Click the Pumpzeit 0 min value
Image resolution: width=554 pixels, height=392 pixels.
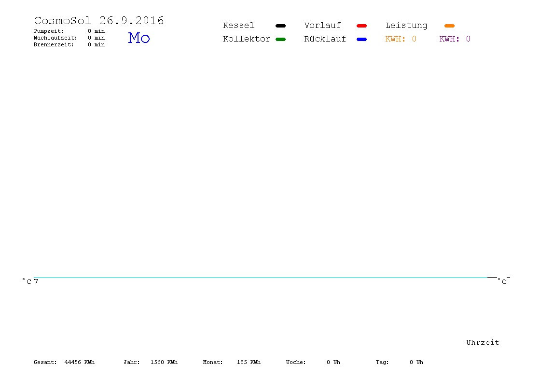click(96, 31)
